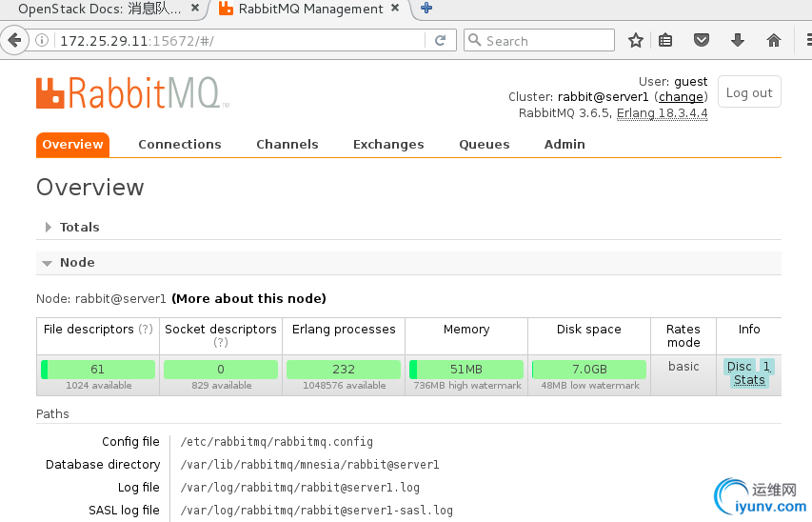Open site information icon in address bar
This screenshot has height=522, width=812.
[x=42, y=40]
